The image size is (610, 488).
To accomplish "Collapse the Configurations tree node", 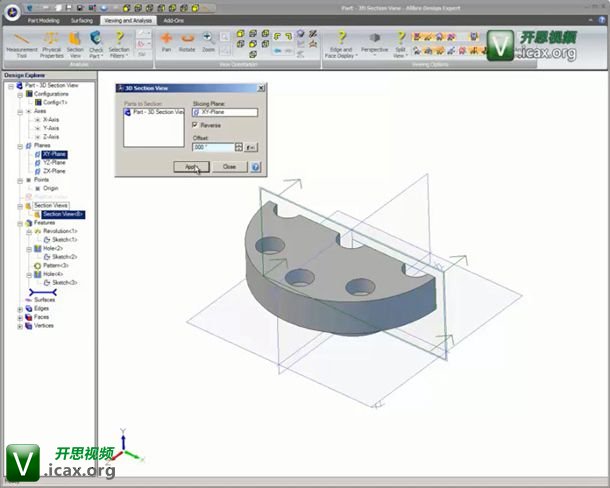I will click(20, 95).
